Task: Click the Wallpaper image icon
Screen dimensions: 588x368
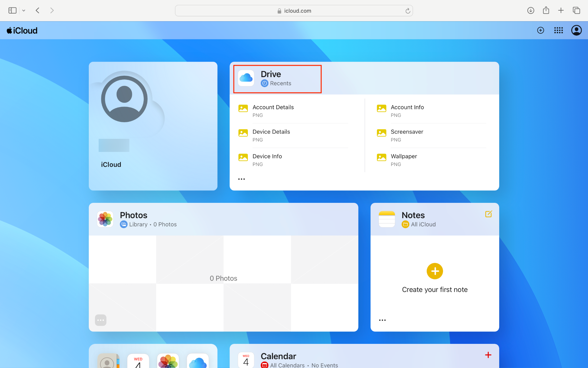Action: pos(381,157)
